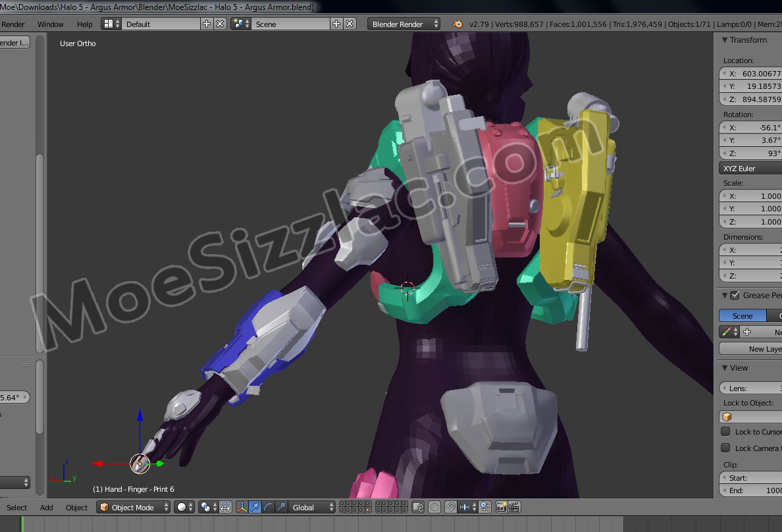Screen dimensions: 782x532
Task: Open the Add menu in 3D view header
Action: [x=46, y=508]
